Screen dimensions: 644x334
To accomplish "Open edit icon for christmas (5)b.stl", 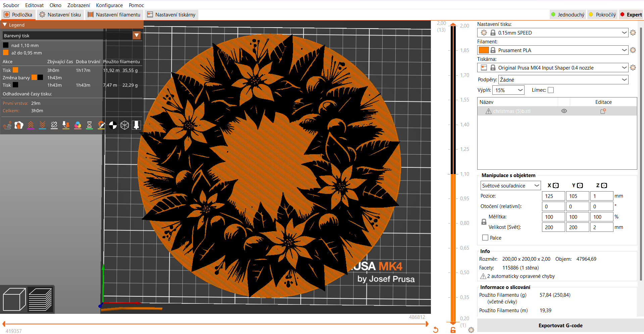I will tap(603, 111).
